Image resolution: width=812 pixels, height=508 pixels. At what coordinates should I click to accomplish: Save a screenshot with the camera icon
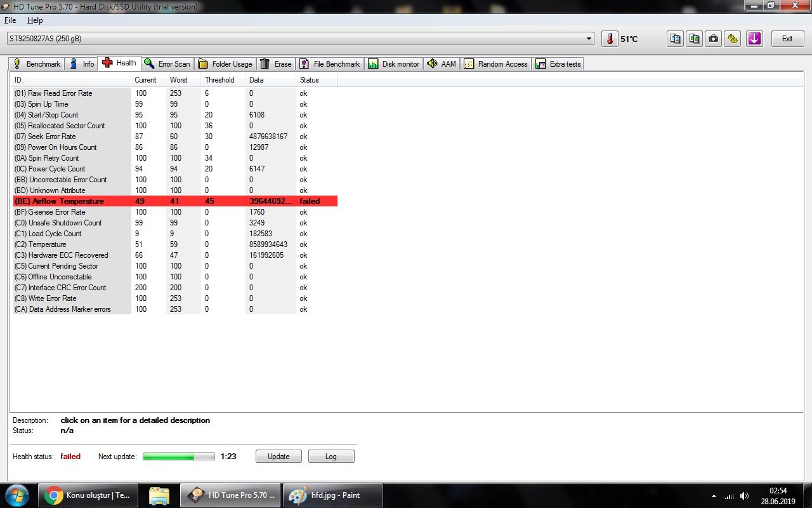(714, 39)
